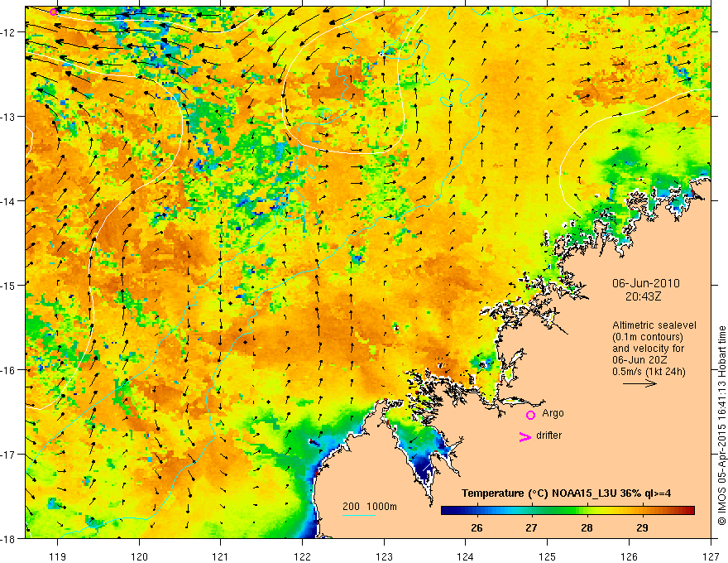Image resolution: width=728 pixels, height=563 pixels.
Task: Click longitude axis label '120'
Action: pos(139,556)
